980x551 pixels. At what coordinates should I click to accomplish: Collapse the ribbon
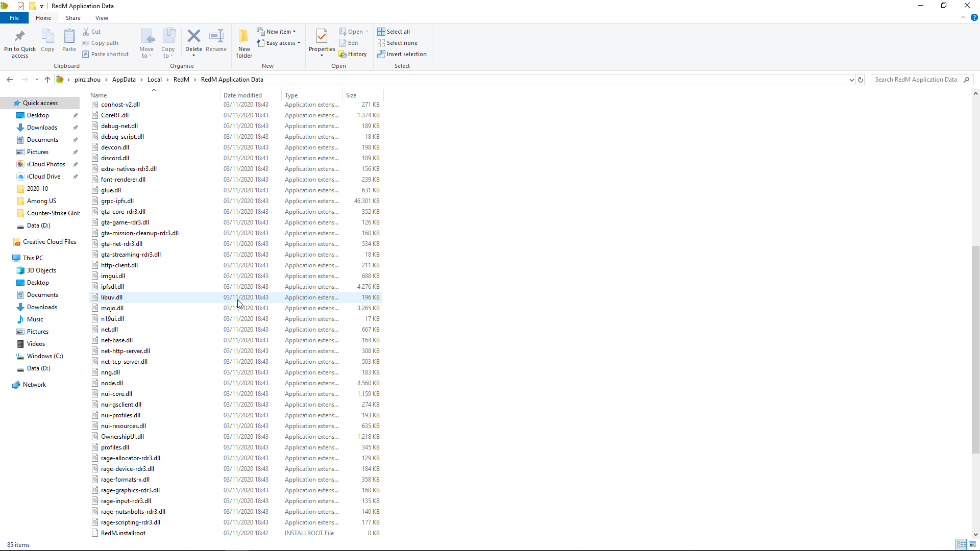point(964,17)
